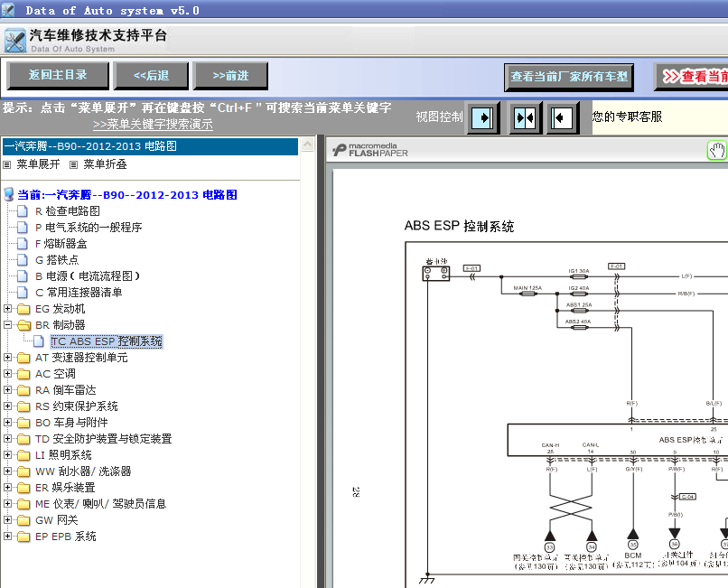Image resolution: width=728 pixels, height=588 pixels.
Task: Click the TD 安全防护装置 folder icon
Action: pyautogui.click(x=23, y=439)
